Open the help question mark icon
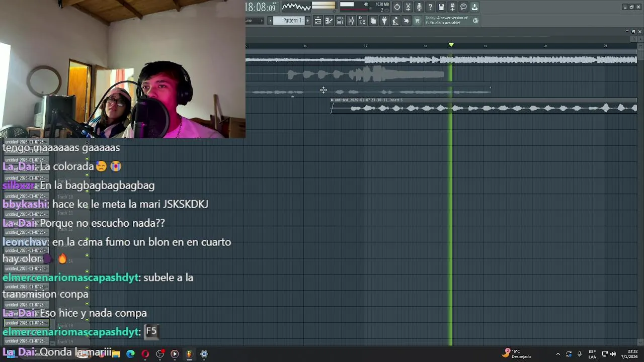Image resolution: width=644 pixels, height=362 pixels. click(430, 7)
